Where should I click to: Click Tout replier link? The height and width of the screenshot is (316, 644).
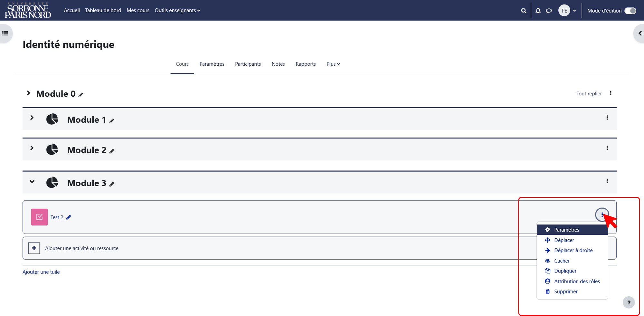pos(589,94)
